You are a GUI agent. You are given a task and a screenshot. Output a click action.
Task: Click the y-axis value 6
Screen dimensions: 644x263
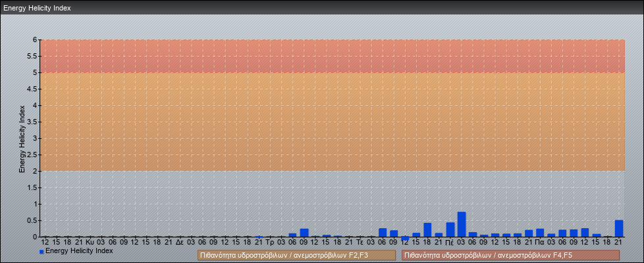[x=36, y=40]
